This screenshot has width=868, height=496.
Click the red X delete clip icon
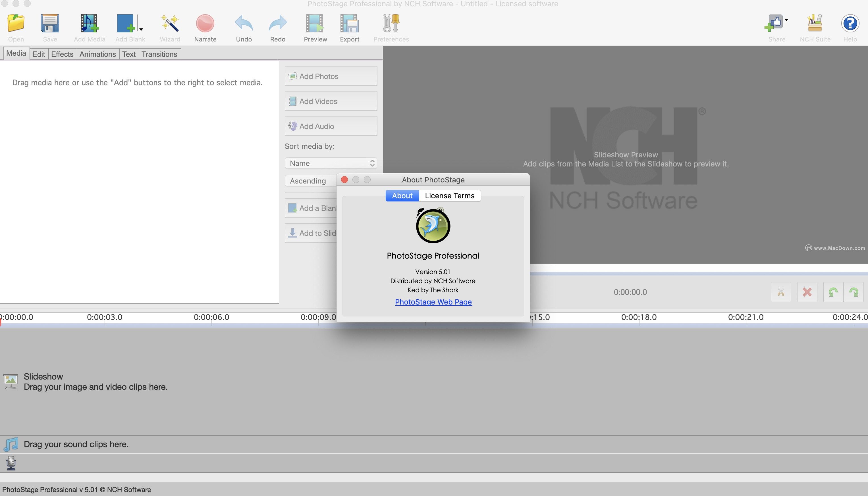[x=807, y=292]
